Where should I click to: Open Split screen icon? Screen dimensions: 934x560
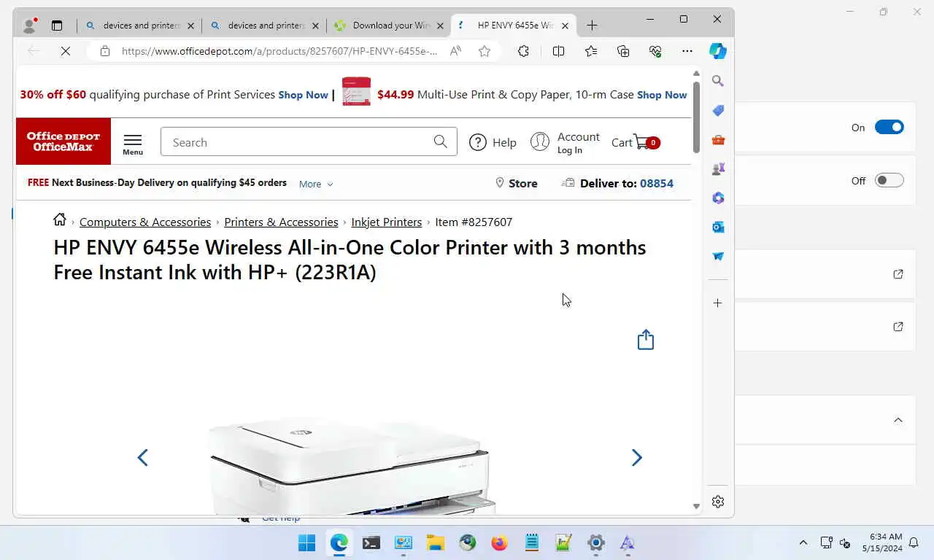[x=558, y=51]
